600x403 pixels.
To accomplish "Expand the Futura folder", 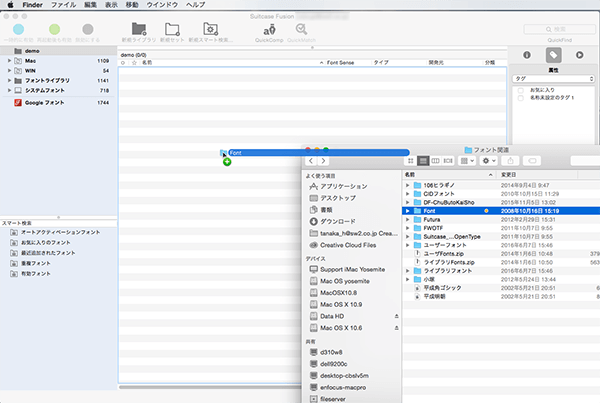I will (408, 220).
